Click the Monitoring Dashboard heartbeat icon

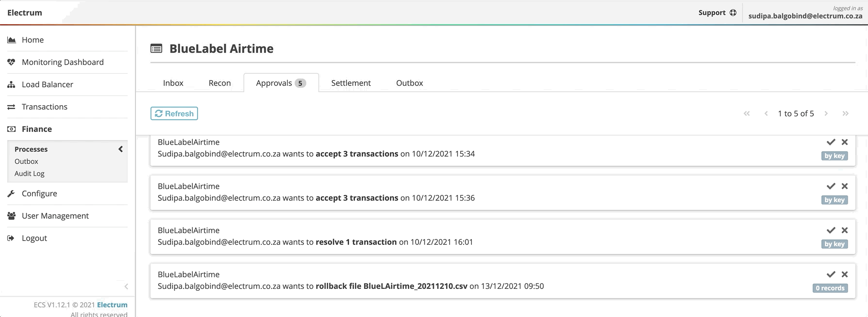(x=11, y=62)
